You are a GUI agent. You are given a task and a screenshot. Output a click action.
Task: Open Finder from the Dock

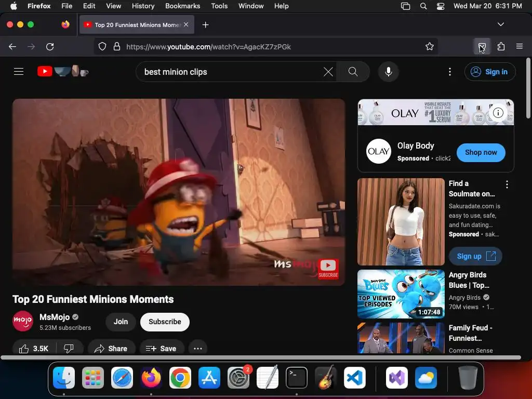[x=64, y=378]
